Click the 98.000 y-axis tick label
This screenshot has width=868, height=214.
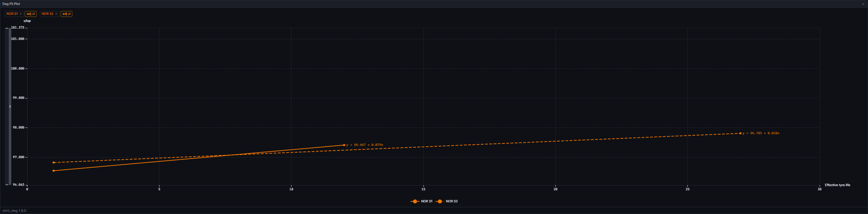click(x=19, y=127)
